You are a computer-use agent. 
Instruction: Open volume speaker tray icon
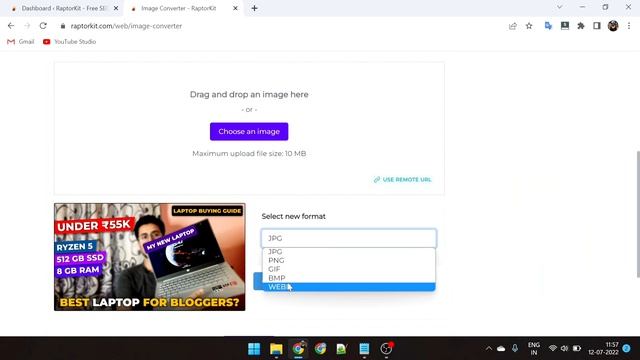(x=564, y=349)
